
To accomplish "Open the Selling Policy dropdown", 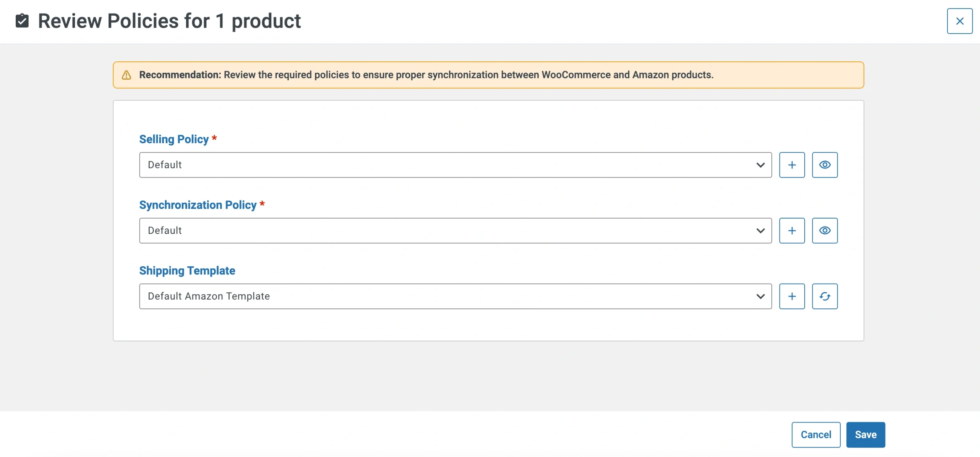I will (455, 165).
